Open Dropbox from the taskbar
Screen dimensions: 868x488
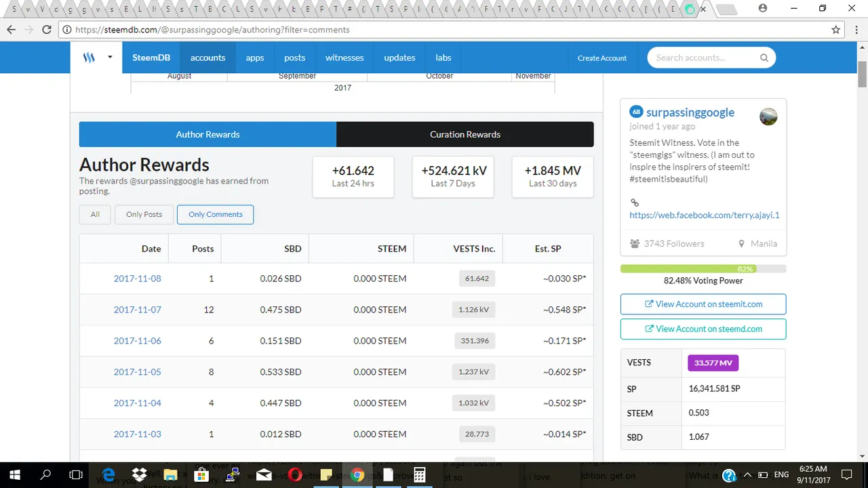tap(140, 475)
